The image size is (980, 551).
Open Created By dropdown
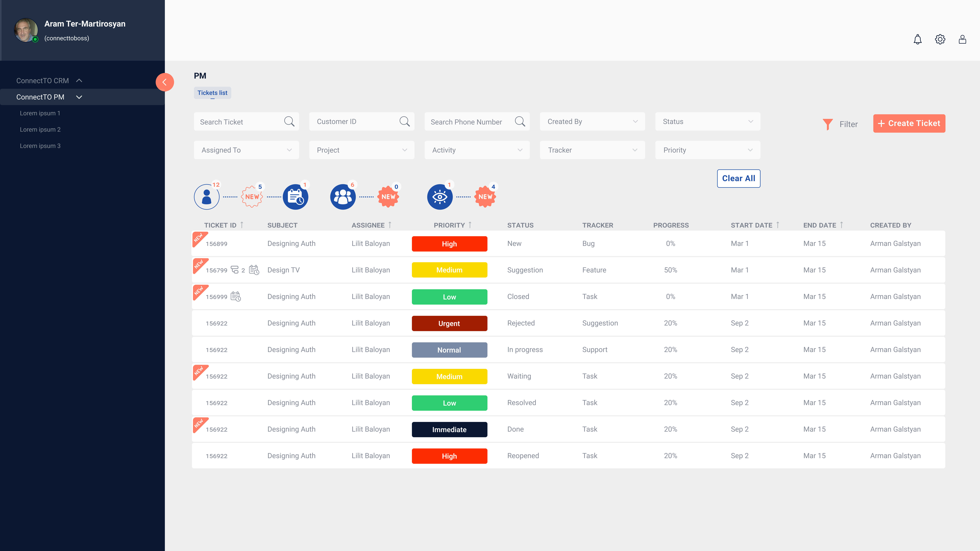pyautogui.click(x=592, y=121)
